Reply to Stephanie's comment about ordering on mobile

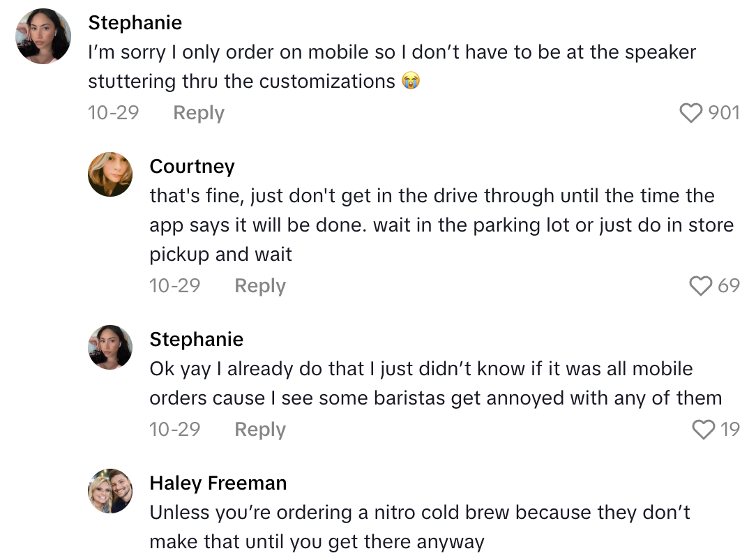pos(198,113)
